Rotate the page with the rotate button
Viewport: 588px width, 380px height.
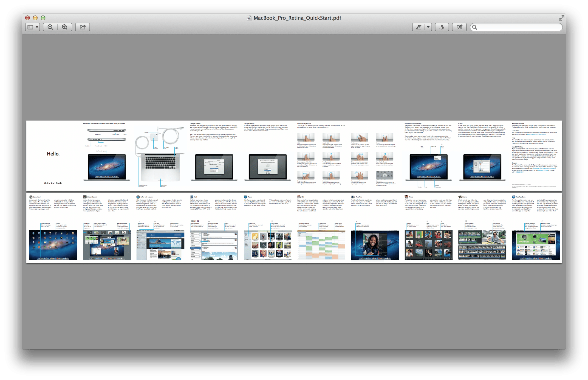click(442, 27)
